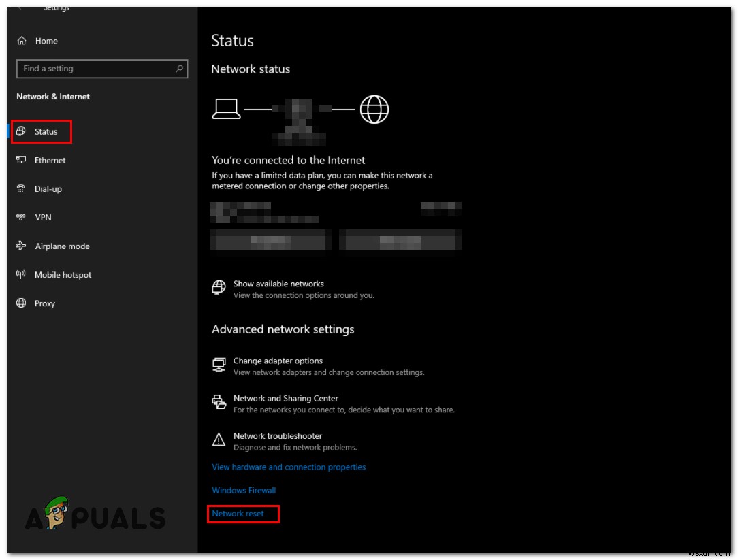738x560 pixels.
Task: Click inside the Find a setting field
Action: [82, 69]
